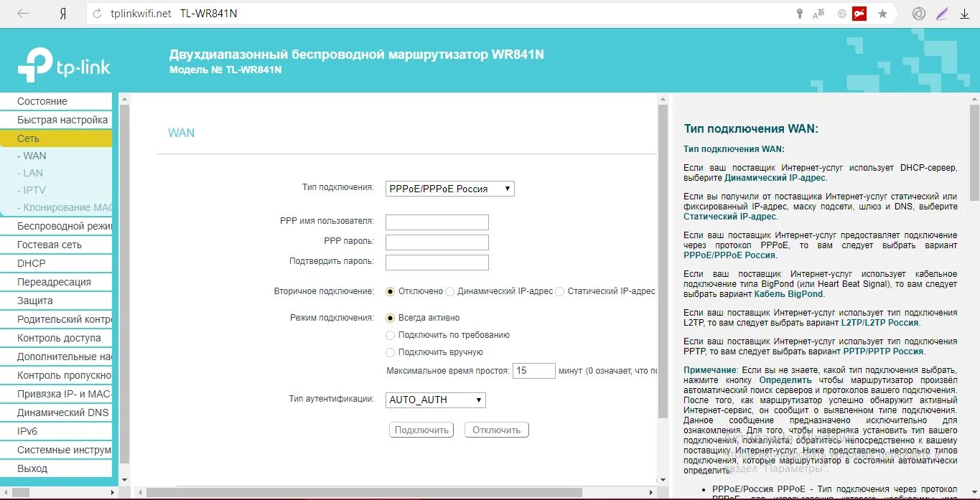980x500 pixels.
Task: Click L2TP/L2TP Россия text in help
Action: click(880, 323)
